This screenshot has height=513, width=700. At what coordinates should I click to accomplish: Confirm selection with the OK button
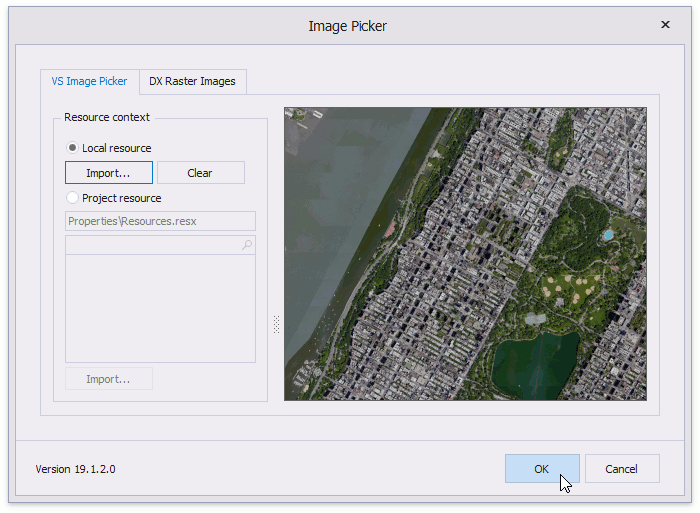tap(541, 469)
